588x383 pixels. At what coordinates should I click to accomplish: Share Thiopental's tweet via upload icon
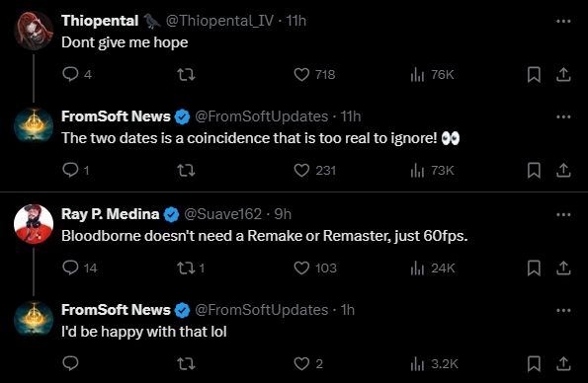[563, 74]
